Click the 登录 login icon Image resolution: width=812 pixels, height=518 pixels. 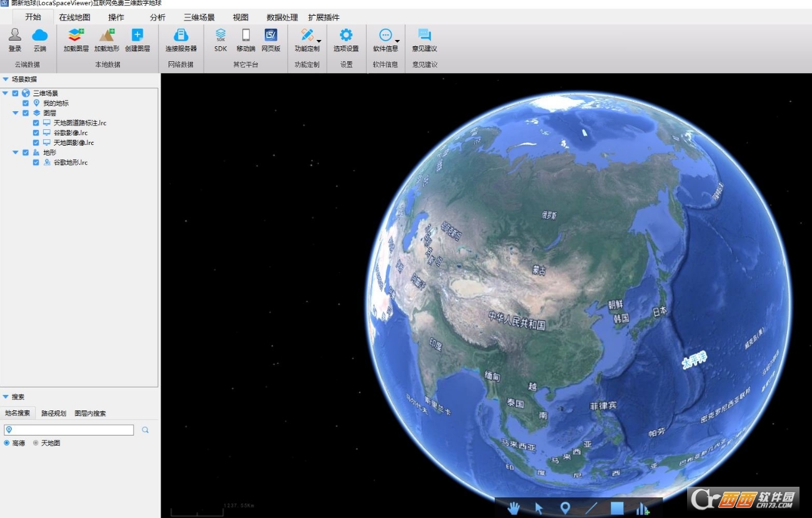(15, 35)
